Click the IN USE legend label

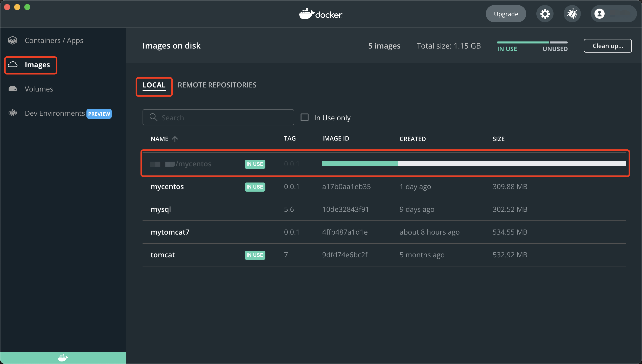click(507, 49)
